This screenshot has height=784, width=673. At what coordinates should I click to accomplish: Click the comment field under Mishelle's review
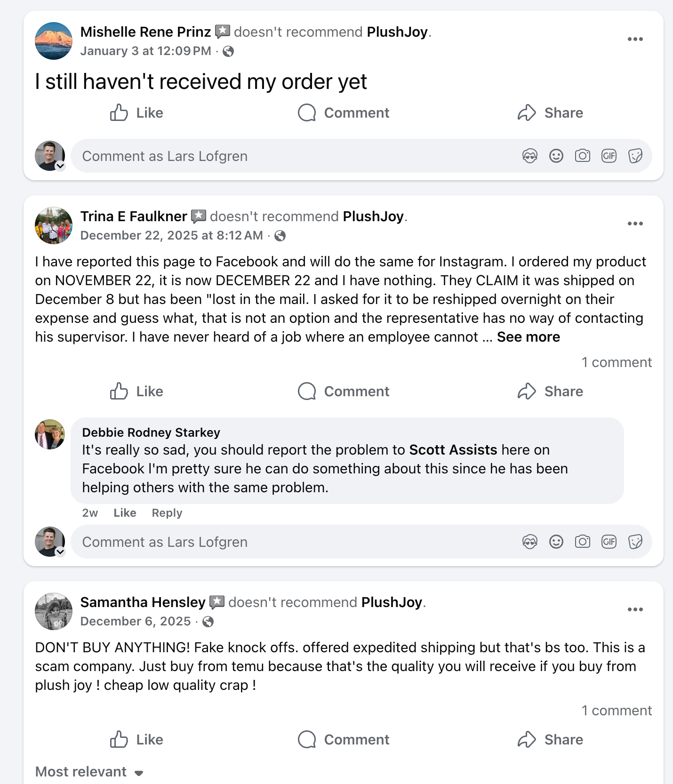tap(292, 156)
